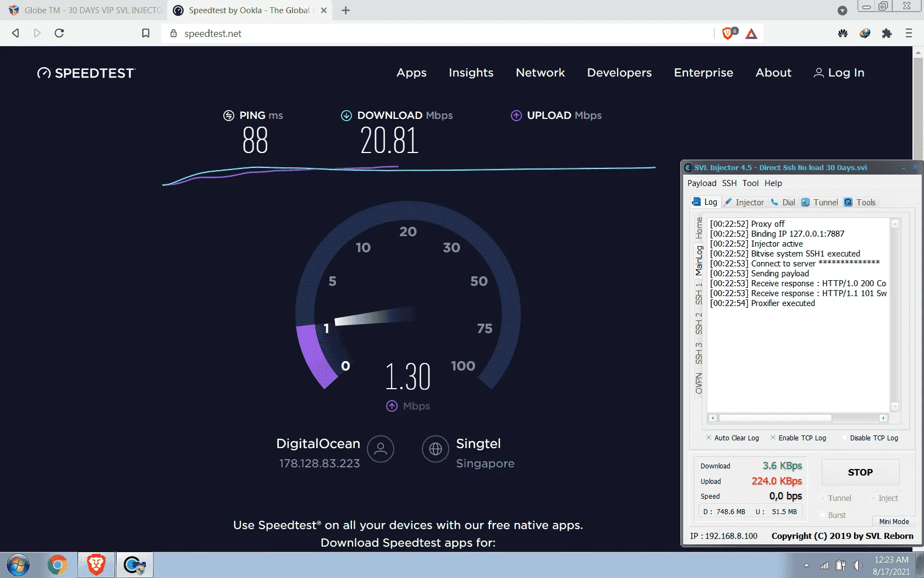Toggle Disable TCP Log checkbox
The height and width of the screenshot is (578, 924).
click(844, 438)
